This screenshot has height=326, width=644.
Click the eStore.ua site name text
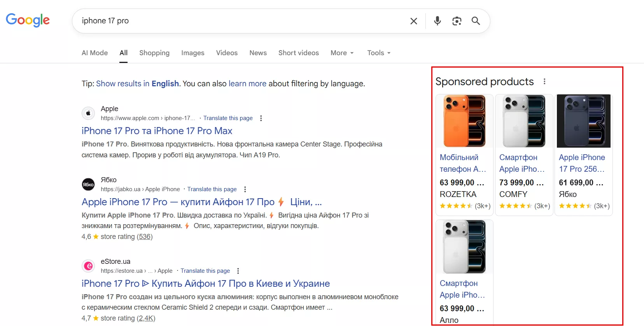coord(115,261)
